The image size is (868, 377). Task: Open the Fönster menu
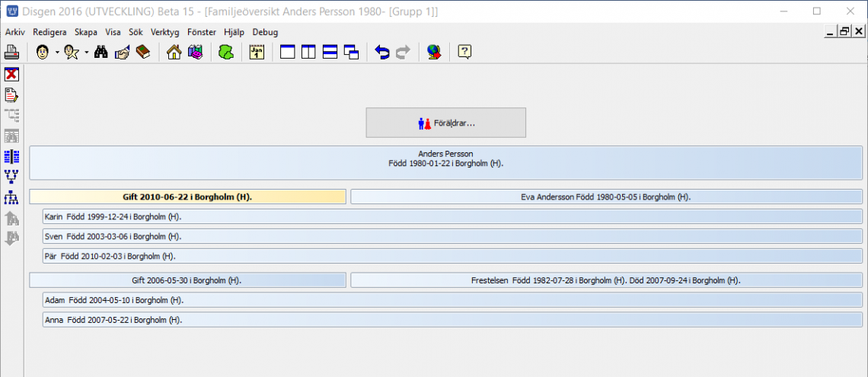203,32
